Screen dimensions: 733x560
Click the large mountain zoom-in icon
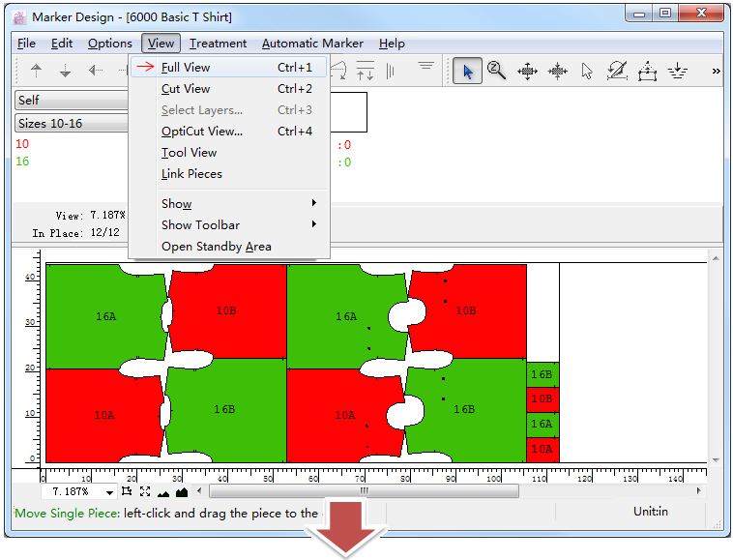click(181, 492)
